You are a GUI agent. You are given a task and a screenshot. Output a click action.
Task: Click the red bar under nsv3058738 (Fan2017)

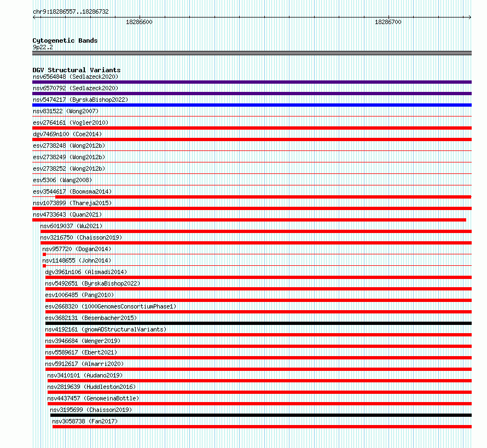click(262, 427)
